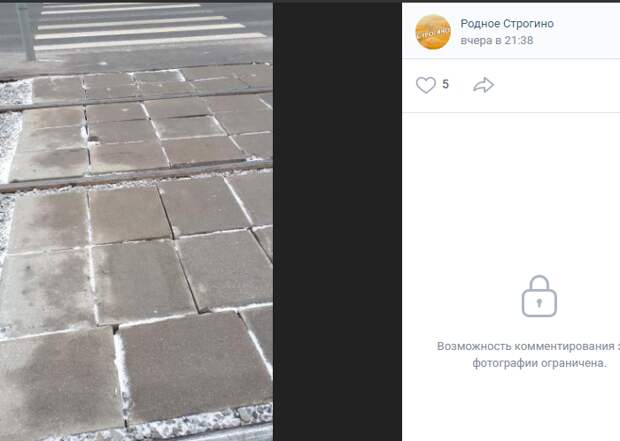This screenshot has width=620, height=441.
Task: Share the photo using the arrow icon
Action: pyautogui.click(x=483, y=85)
